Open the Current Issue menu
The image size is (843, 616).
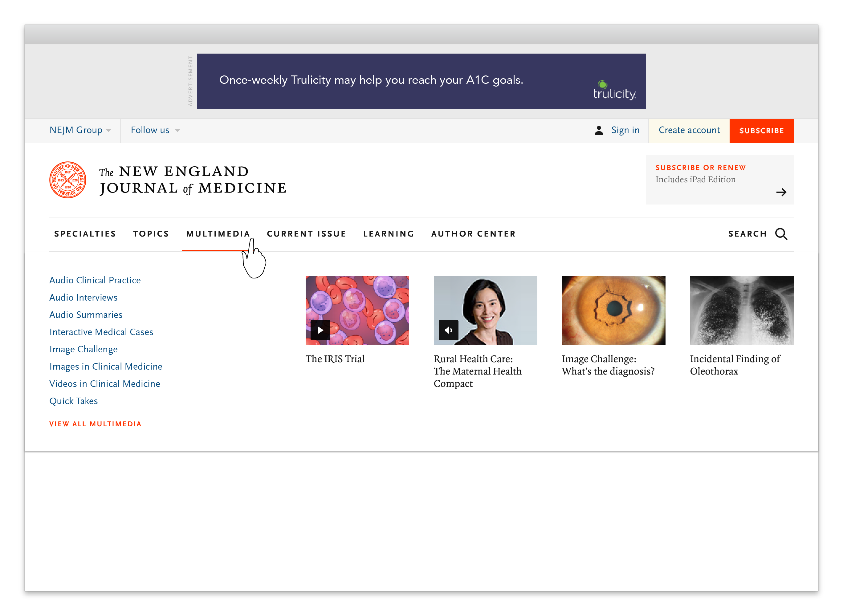306,234
